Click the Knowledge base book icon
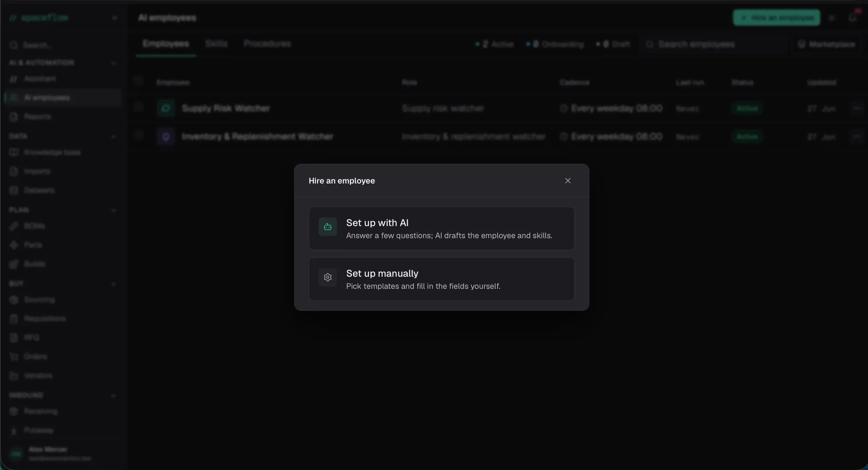Viewport: 868px width, 470px height. point(14,153)
